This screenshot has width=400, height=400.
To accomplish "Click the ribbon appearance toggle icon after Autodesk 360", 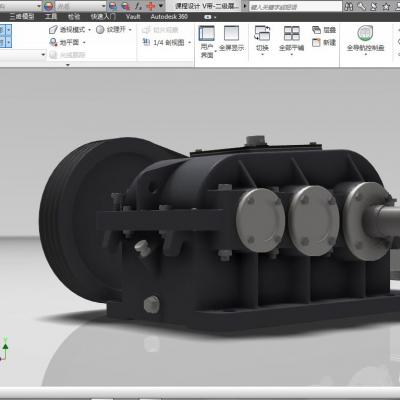I will tap(208, 17).
